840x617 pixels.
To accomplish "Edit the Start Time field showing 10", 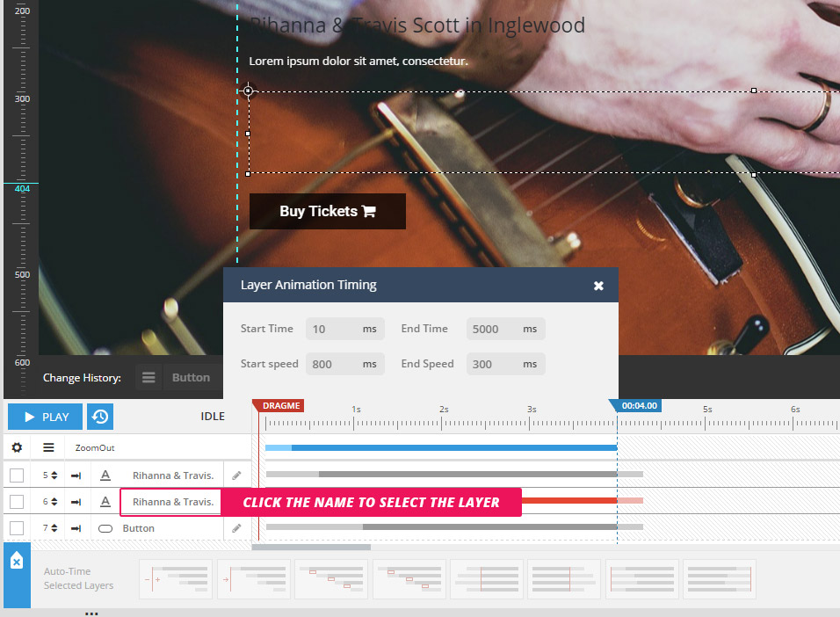I will (345, 329).
